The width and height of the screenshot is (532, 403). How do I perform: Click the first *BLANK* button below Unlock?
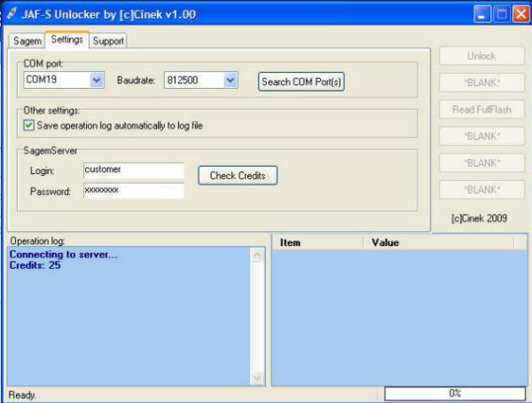click(x=481, y=83)
